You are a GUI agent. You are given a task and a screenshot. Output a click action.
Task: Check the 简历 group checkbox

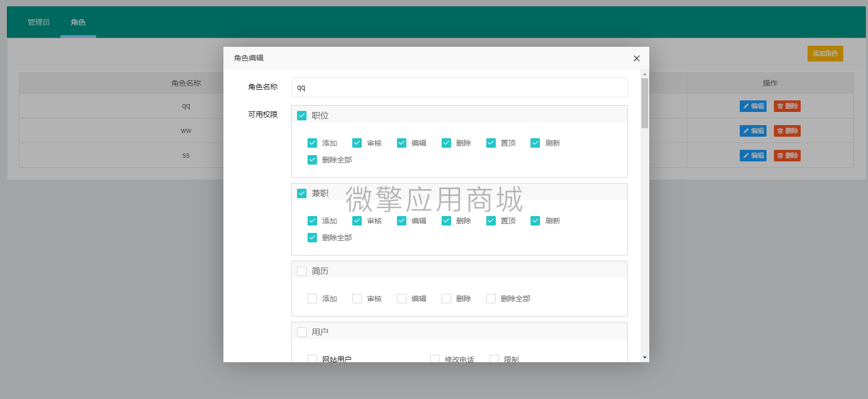click(302, 271)
